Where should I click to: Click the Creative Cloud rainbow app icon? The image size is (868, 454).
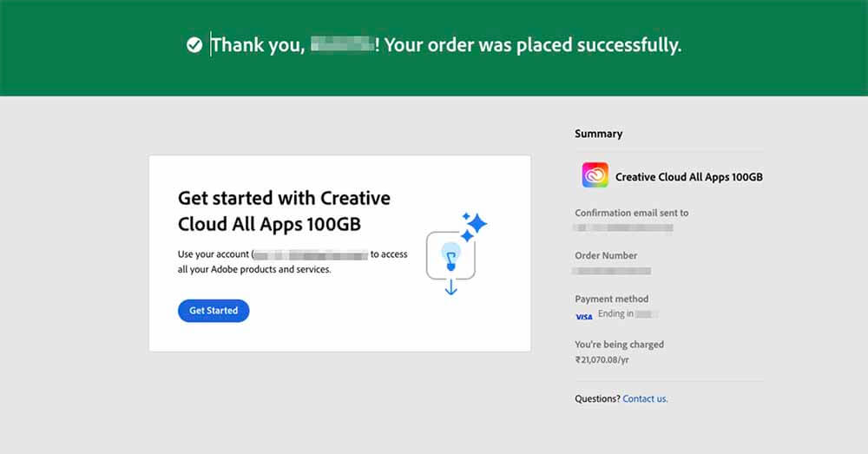[595, 175]
